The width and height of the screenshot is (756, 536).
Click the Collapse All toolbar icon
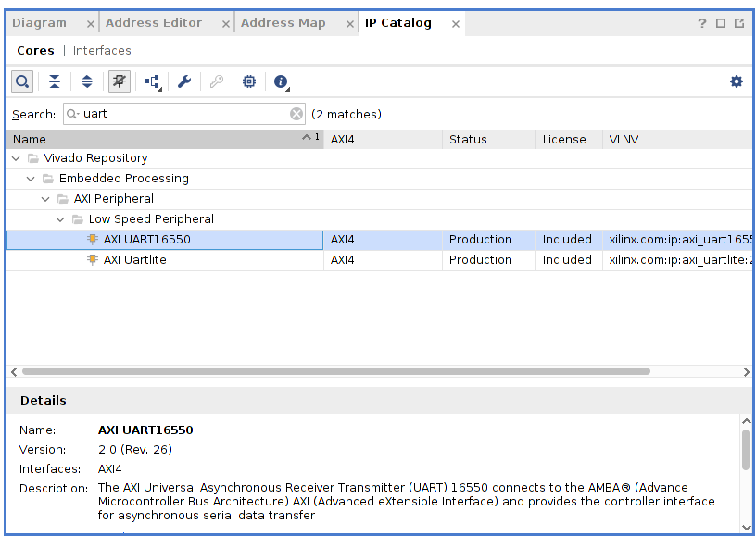(x=55, y=81)
